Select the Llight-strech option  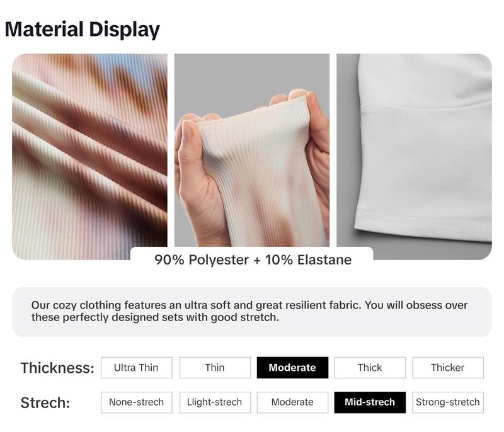[x=215, y=402]
